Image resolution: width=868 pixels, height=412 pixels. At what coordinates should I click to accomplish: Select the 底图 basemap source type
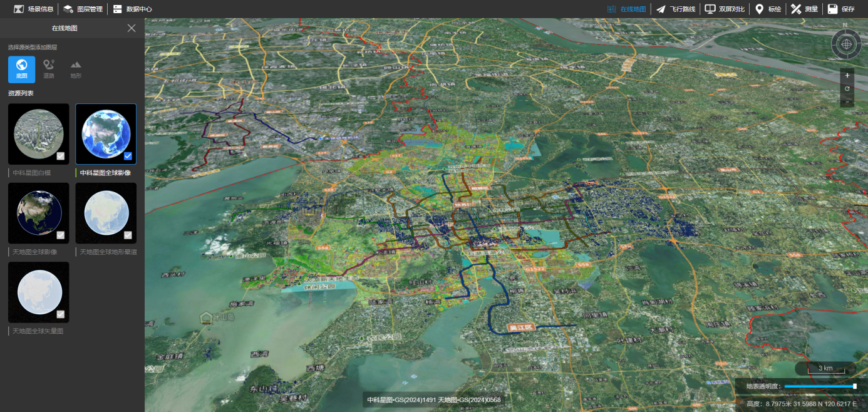click(x=22, y=70)
